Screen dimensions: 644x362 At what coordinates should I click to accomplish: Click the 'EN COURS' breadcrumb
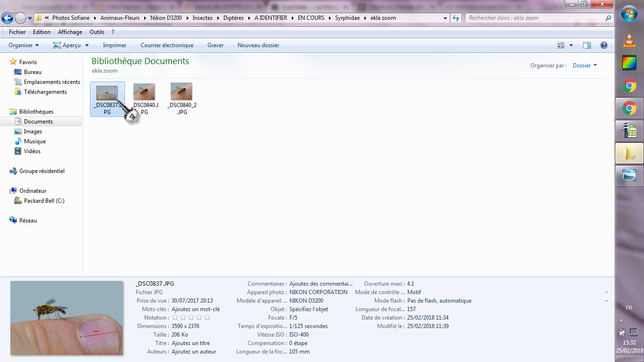[311, 18]
